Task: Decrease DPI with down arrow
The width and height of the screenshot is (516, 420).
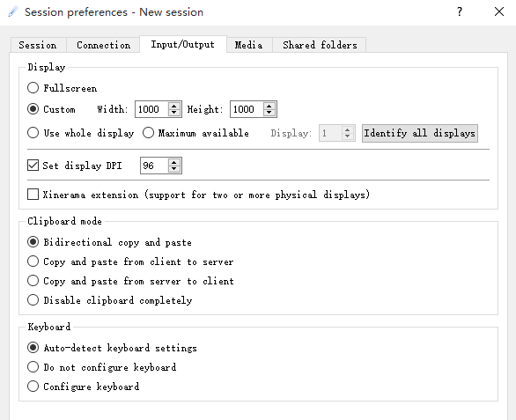Action: (x=174, y=169)
